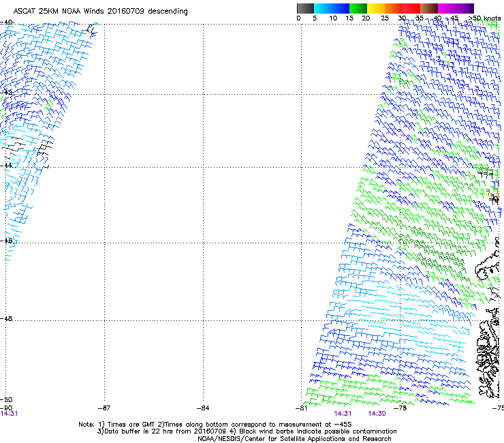Click the legend value "25"
504x443 pixels.
pos(385,18)
